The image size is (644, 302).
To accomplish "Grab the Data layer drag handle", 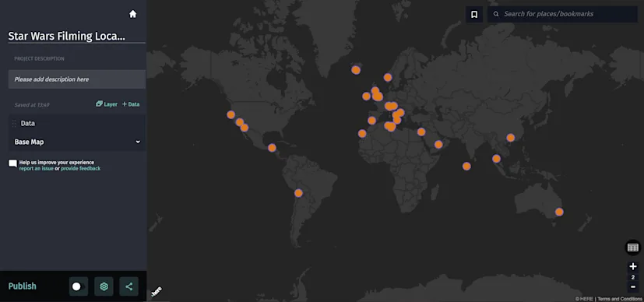I will pyautogui.click(x=14, y=123).
